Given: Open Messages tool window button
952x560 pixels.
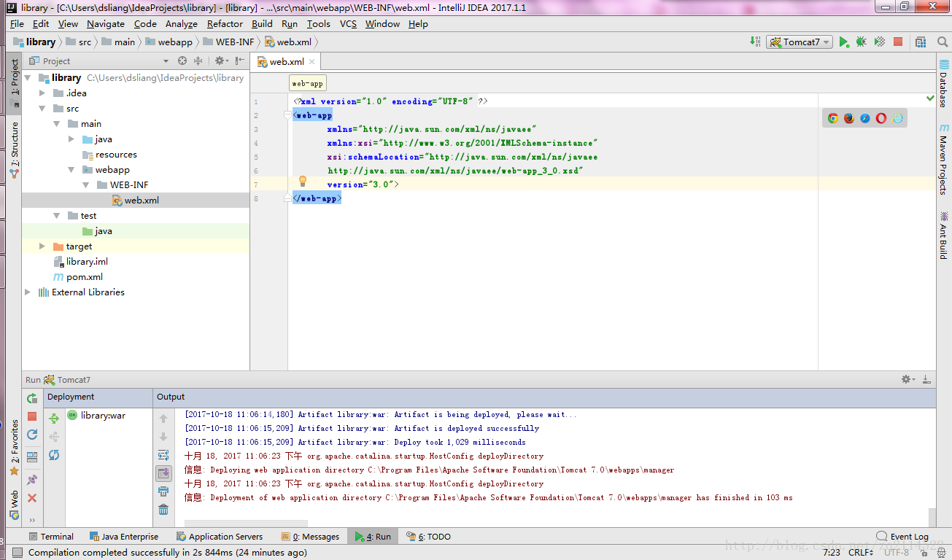Looking at the screenshot, I should (x=311, y=537).
